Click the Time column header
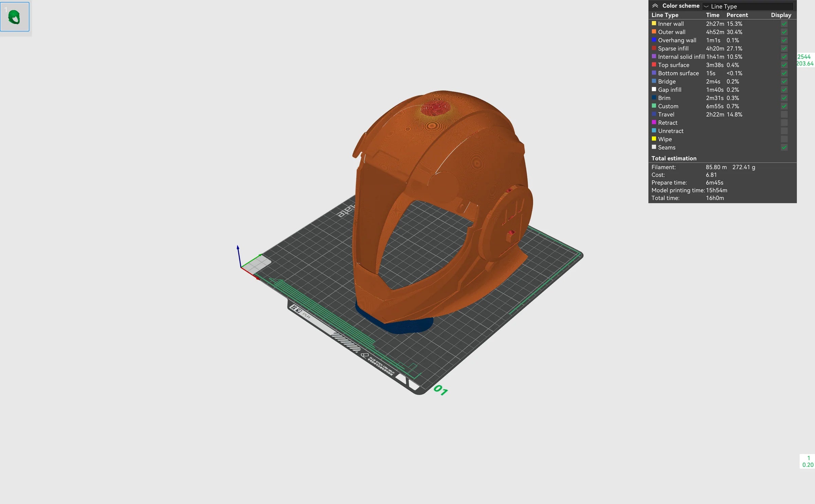Viewport: 815px width, 504px height. click(x=712, y=15)
